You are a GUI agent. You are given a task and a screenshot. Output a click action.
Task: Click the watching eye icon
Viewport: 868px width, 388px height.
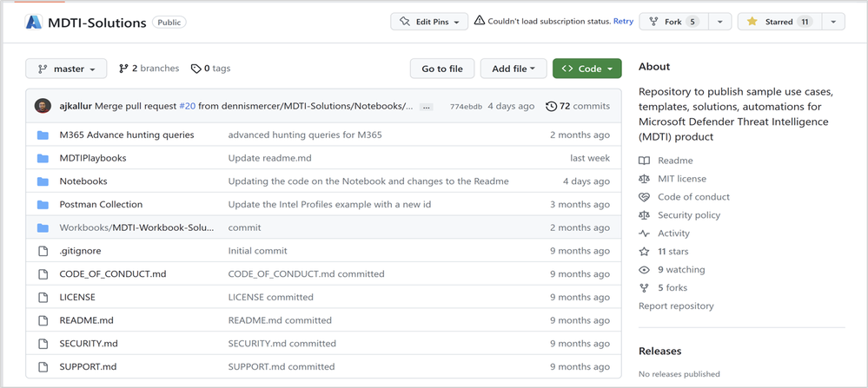click(x=644, y=270)
